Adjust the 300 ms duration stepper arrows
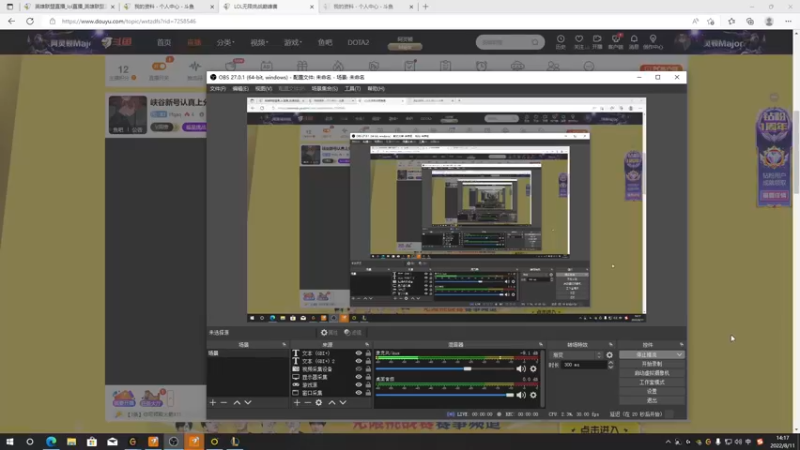 click(611, 365)
